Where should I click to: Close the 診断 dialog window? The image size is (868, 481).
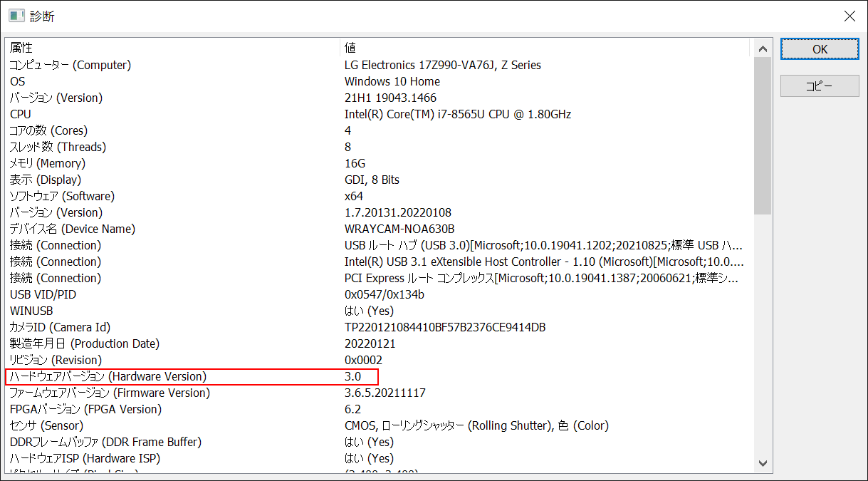coord(849,16)
